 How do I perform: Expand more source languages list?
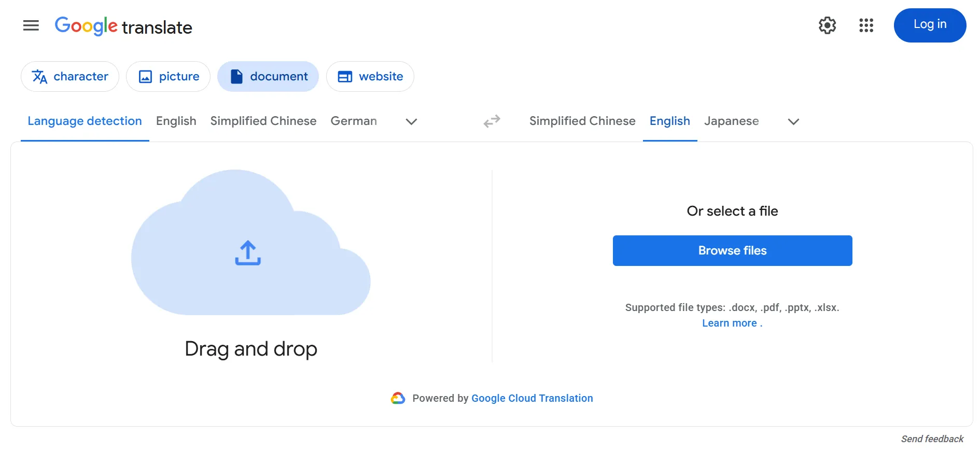tap(411, 122)
